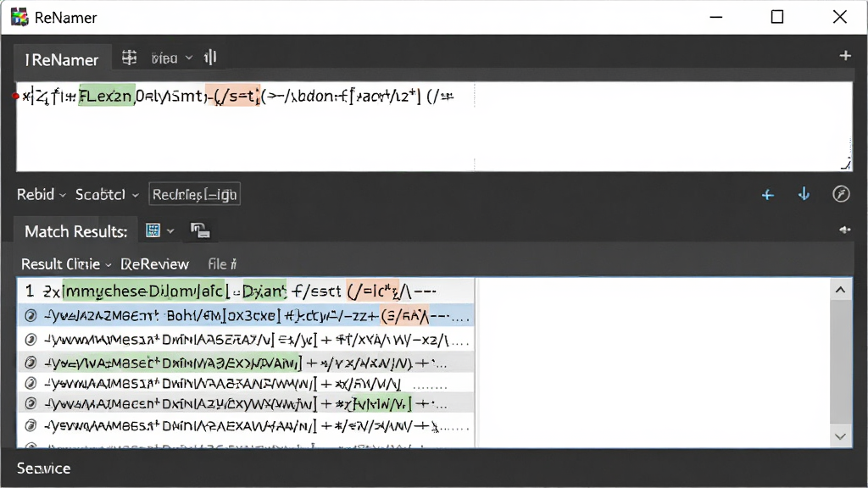Image resolution: width=868 pixels, height=488 pixels.
Task: Click the ReReview menu item
Action: [x=155, y=264]
